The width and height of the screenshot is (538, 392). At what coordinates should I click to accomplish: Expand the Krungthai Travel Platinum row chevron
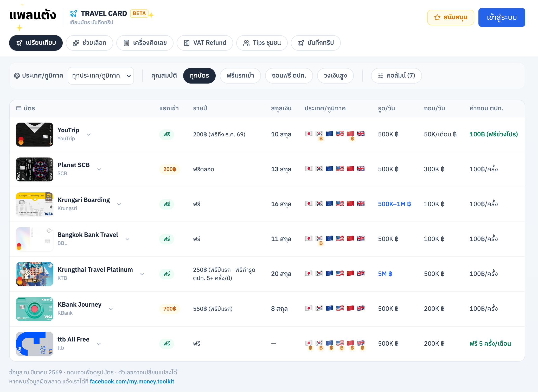[142, 274]
